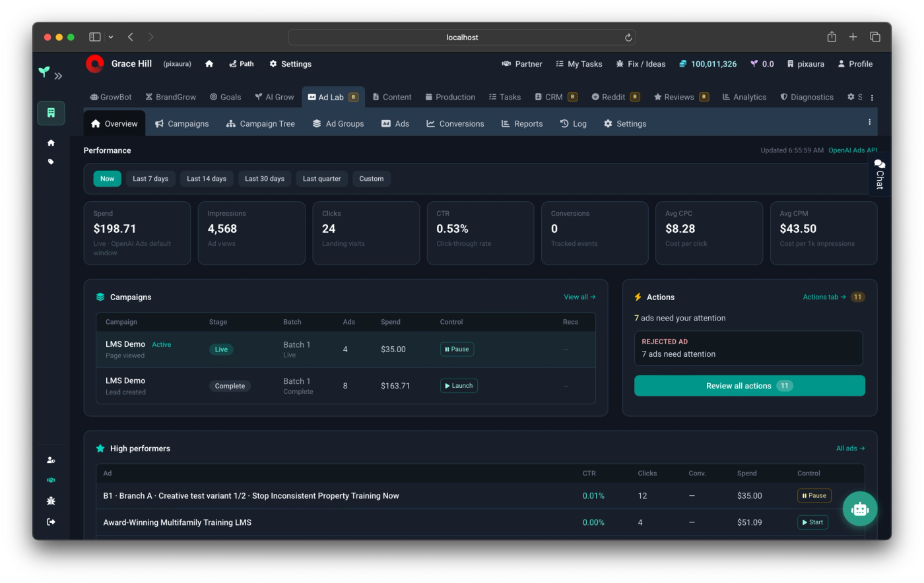Open the Ad Lab Settings sub-tab
This screenshot has height=583, width=924.
pos(624,123)
